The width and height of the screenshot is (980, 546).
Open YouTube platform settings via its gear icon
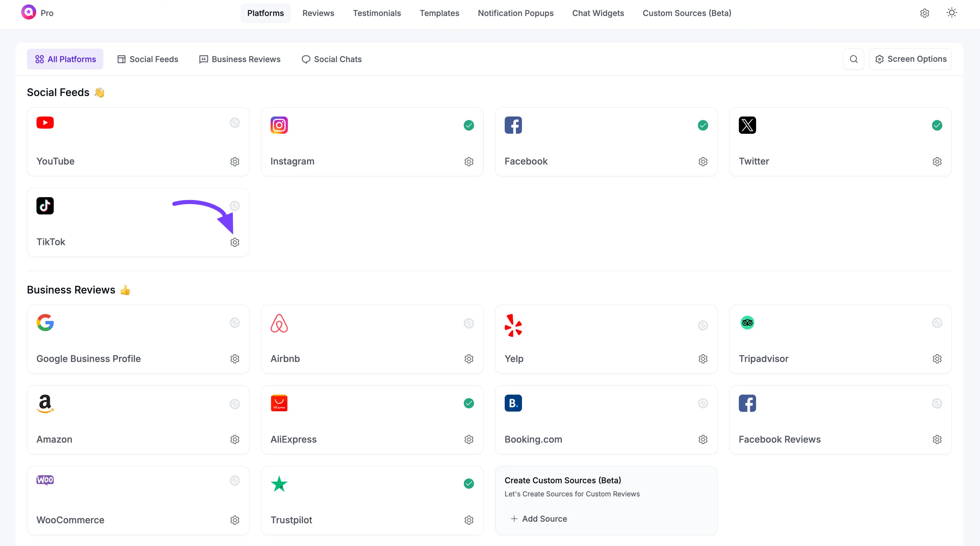click(234, 161)
